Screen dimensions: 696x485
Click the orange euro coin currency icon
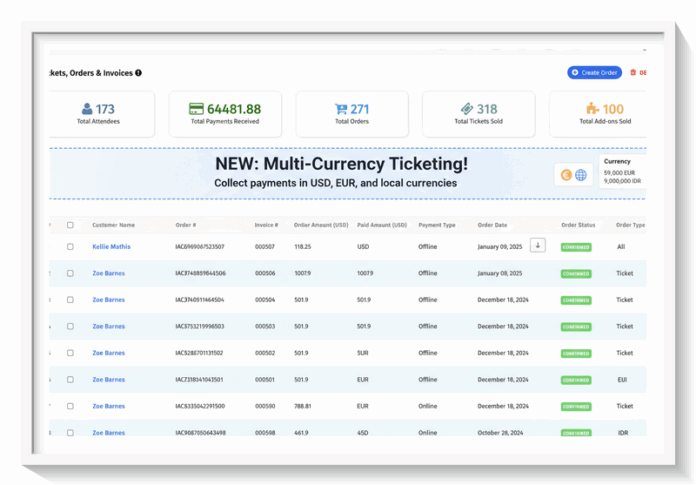tap(566, 175)
